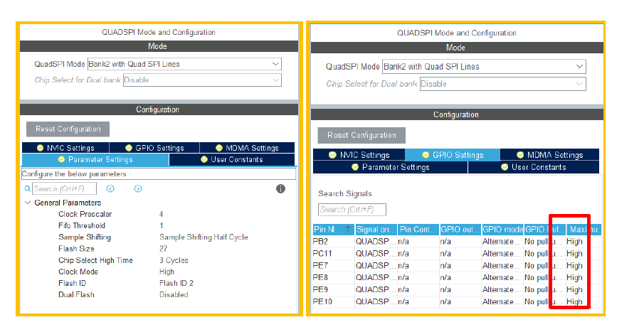Select the PE7 pin row
Image resolution: width=644 pixels, height=332 pixels.
457,265
